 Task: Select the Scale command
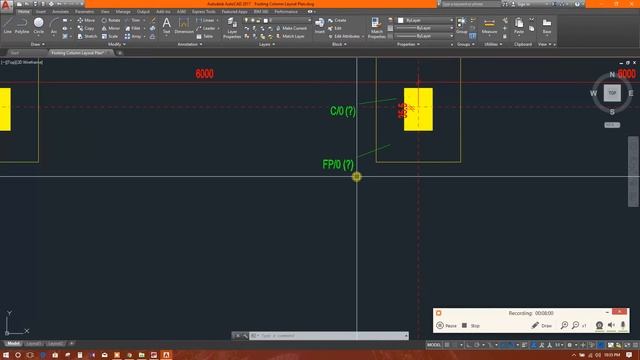110,36
